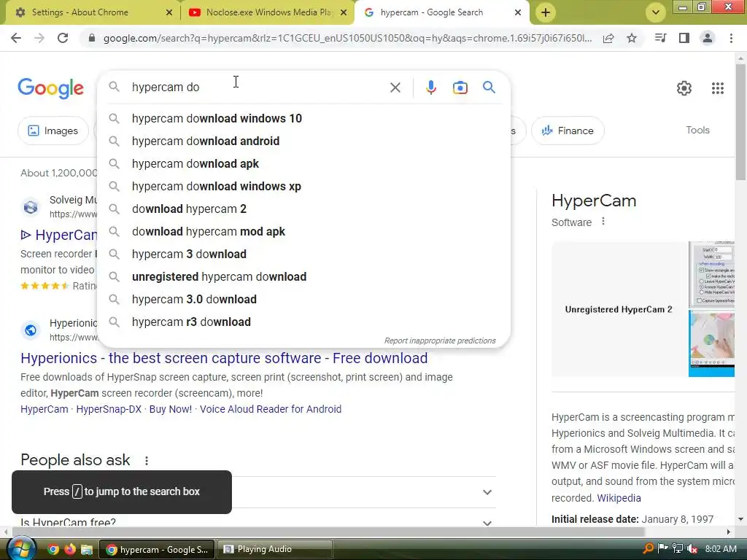Open the Windows Start orb
Viewport: 747px width, 560px height.
pos(21,549)
